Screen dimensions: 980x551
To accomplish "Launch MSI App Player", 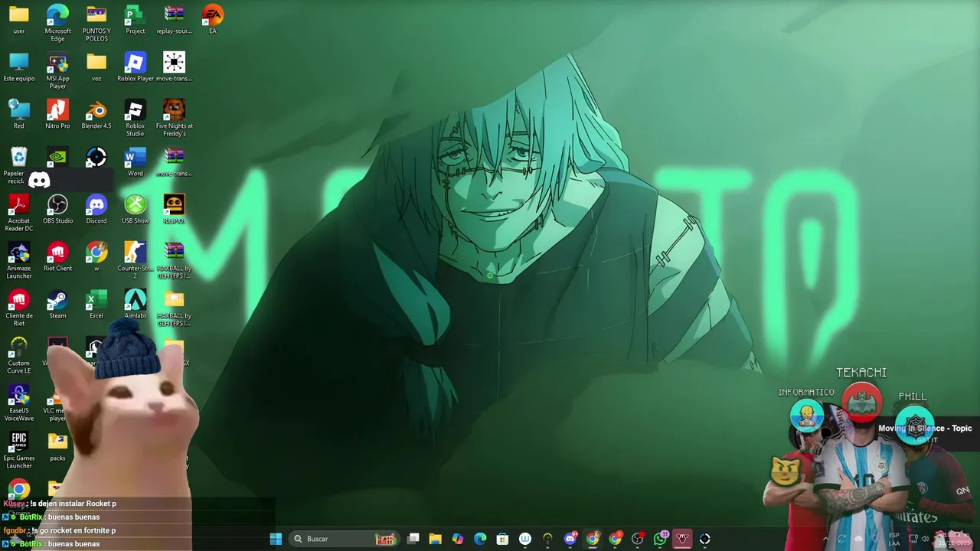I will pyautogui.click(x=57, y=70).
